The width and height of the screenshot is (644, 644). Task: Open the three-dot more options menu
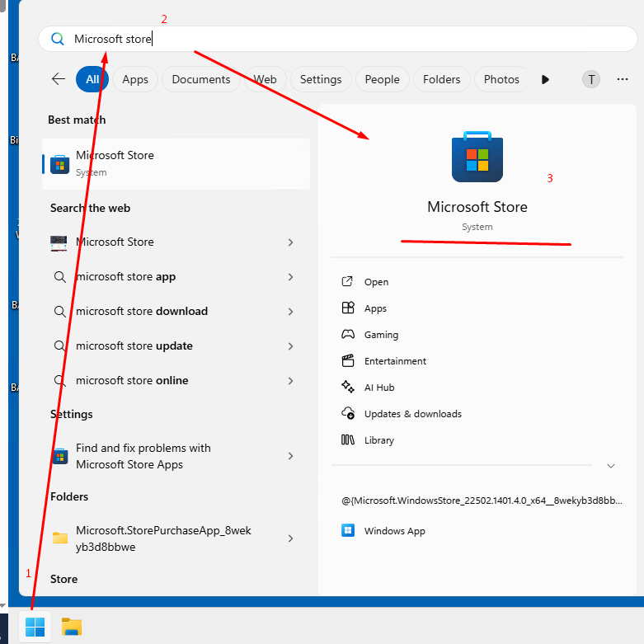pos(623,79)
